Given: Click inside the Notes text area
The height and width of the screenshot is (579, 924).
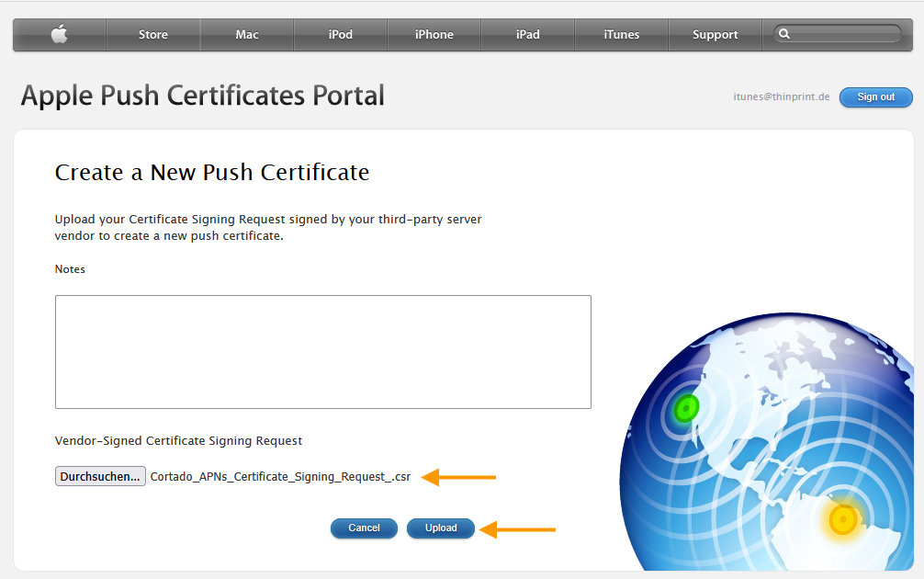Looking at the screenshot, I should pyautogui.click(x=322, y=351).
